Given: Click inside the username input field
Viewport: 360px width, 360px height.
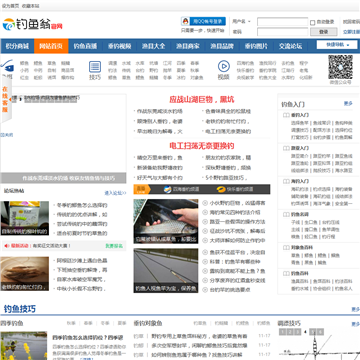Looking at the screenshot, I should 282,22.
